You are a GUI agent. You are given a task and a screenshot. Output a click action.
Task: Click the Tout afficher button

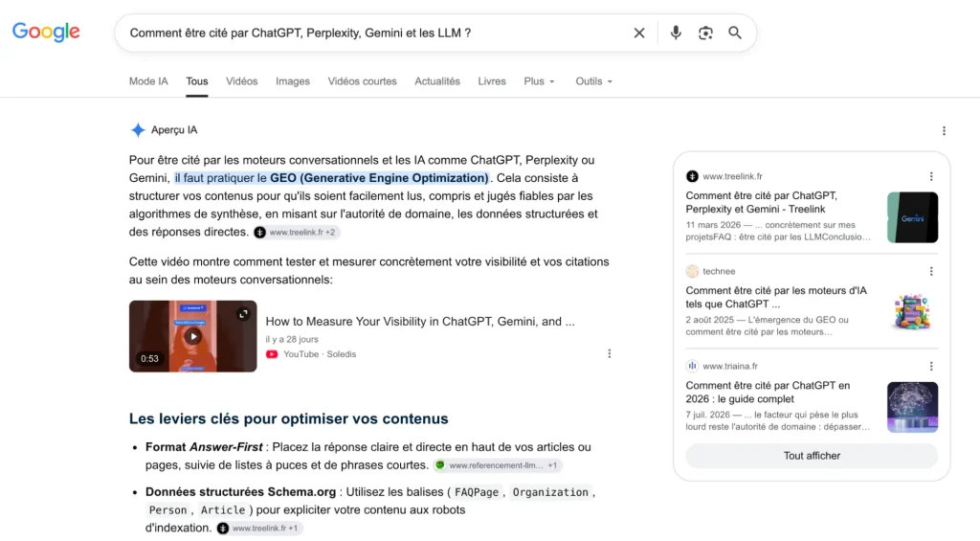[812, 456]
